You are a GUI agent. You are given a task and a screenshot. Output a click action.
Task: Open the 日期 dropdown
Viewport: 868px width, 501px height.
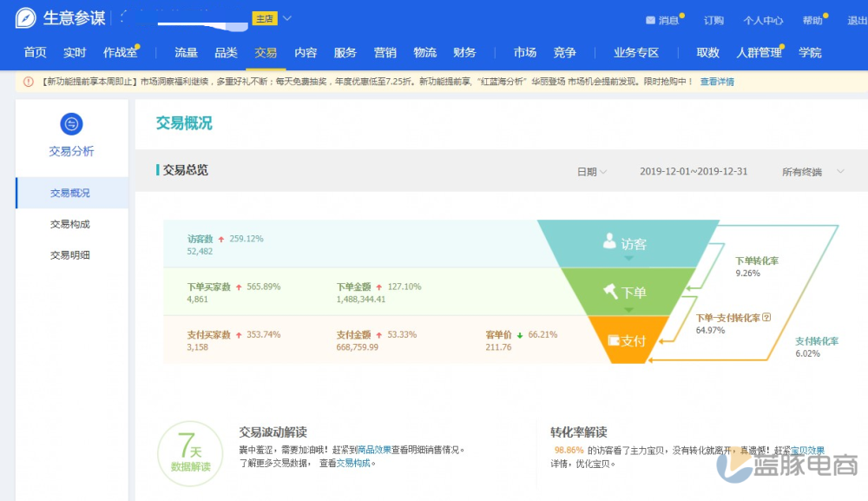(x=592, y=172)
